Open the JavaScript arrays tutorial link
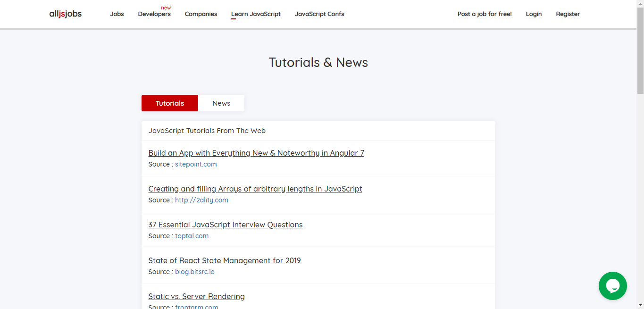 point(255,189)
